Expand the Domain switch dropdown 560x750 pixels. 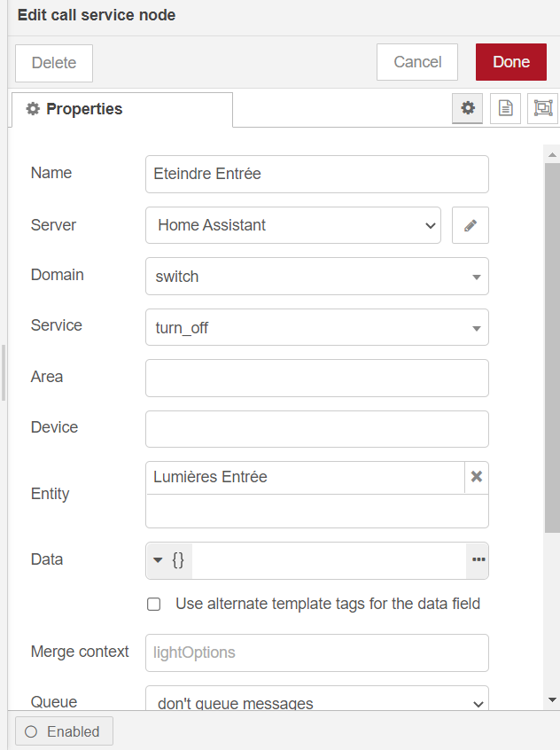pyautogui.click(x=317, y=277)
